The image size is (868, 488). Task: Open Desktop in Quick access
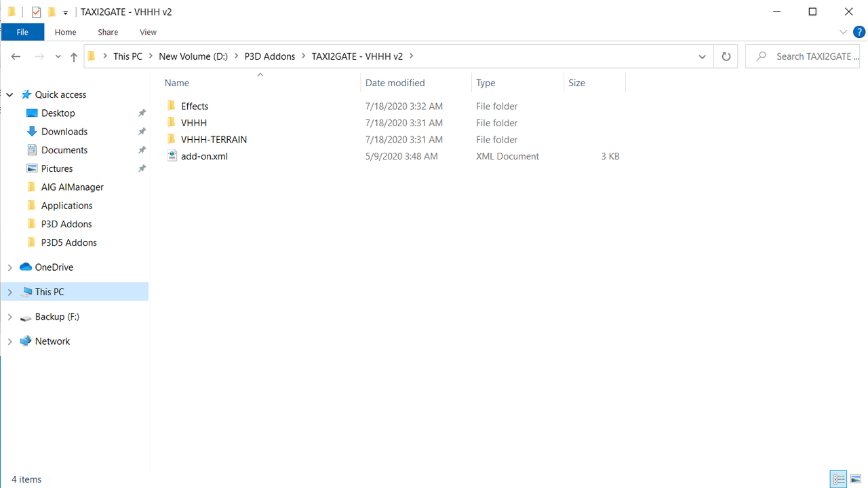(58, 113)
